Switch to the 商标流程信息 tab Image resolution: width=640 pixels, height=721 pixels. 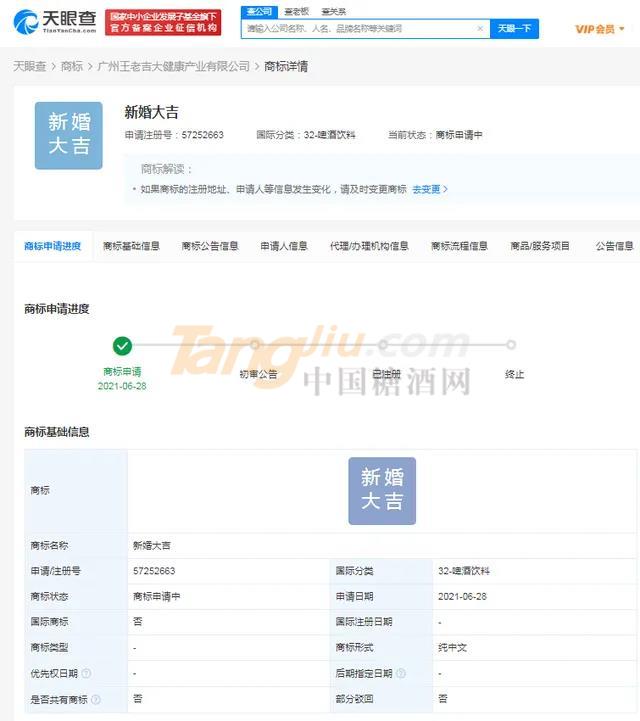459,246
